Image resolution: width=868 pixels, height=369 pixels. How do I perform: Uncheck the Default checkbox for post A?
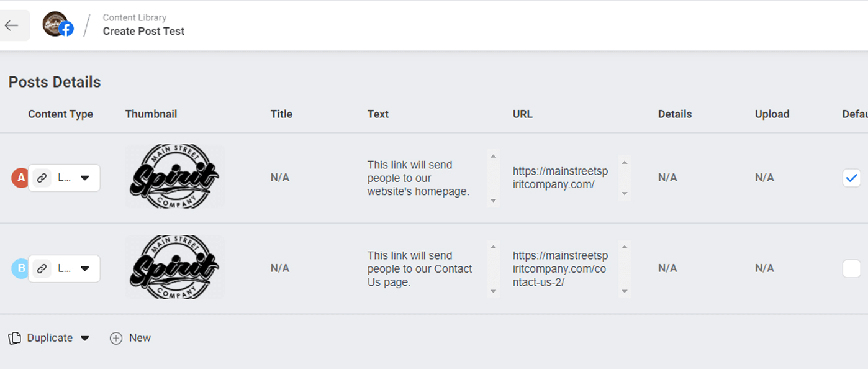click(852, 178)
